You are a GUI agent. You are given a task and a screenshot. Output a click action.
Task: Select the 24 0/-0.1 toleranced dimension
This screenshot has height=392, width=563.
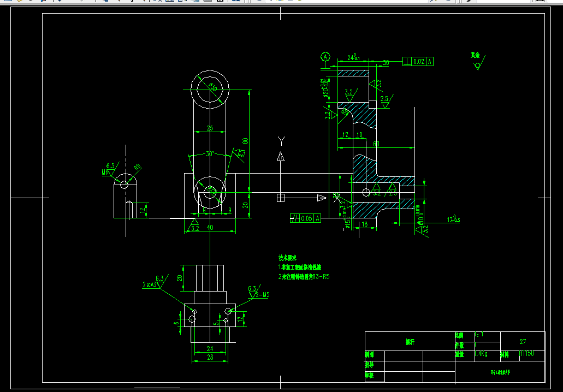pyautogui.click(x=354, y=57)
